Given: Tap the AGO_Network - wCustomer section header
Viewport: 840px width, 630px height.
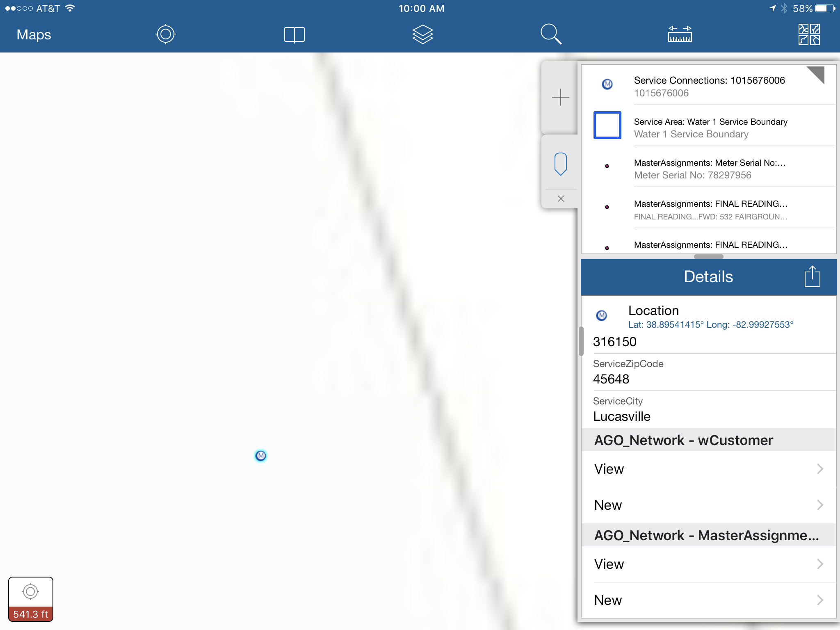Looking at the screenshot, I should click(x=709, y=440).
